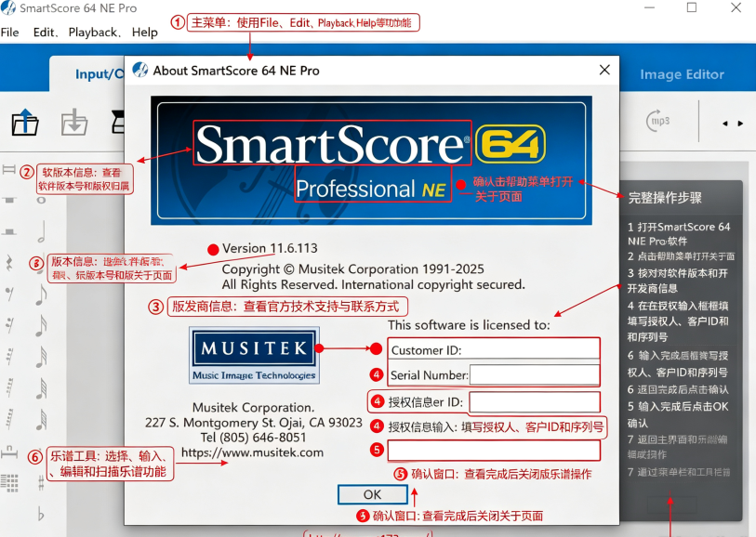
Task: Select the double whole rest in the palette
Action: (x=8, y=169)
